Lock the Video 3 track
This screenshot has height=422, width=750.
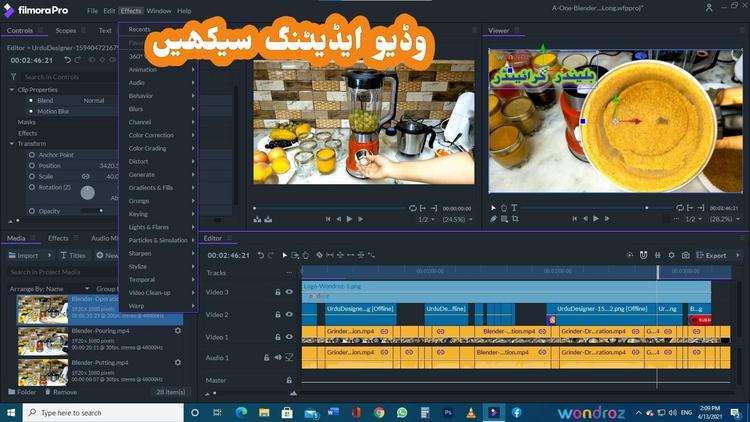(x=277, y=292)
